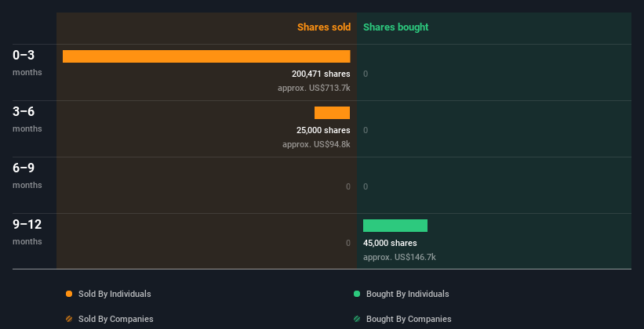Viewport: 644px width, 329px height.
Task: Click the shares bought '0' in 6–9 months row
Action: [x=366, y=186]
